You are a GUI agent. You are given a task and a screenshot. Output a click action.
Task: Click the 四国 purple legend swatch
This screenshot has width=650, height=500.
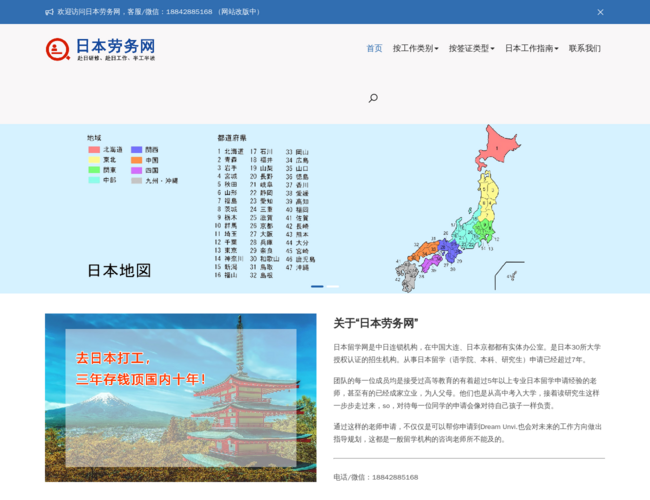pyautogui.click(x=137, y=170)
